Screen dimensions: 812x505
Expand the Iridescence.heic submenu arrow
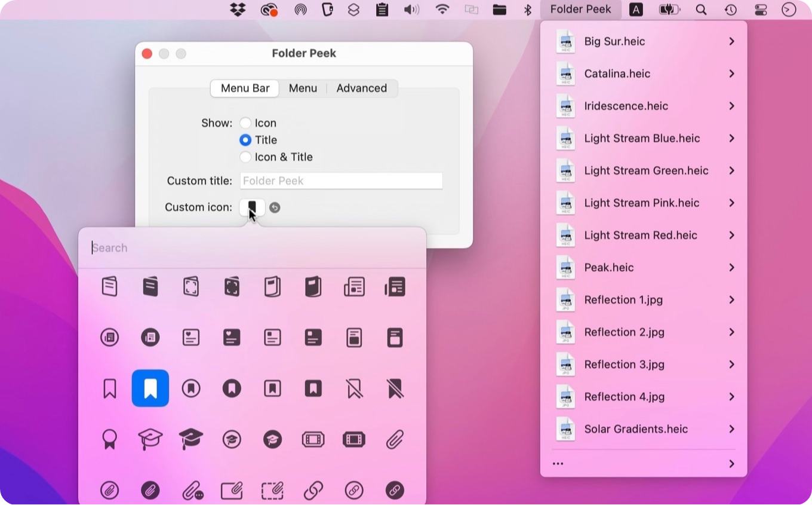[731, 106]
